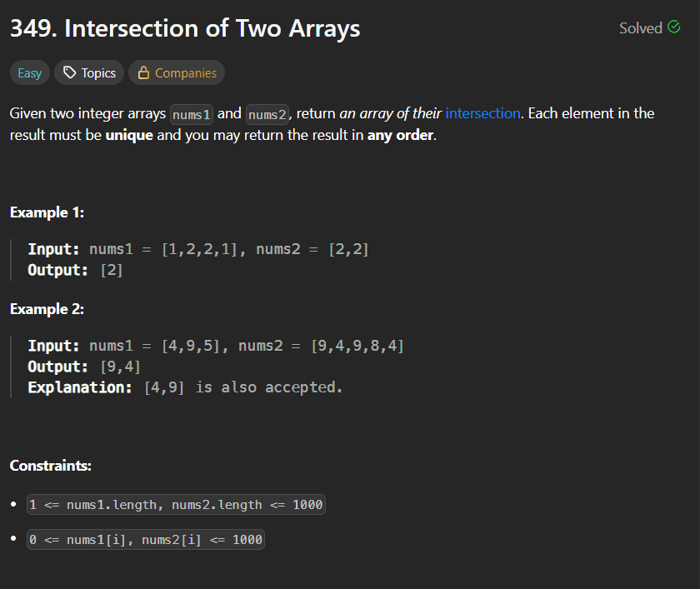Click the first constraint about array length
Screen dimensions: 700x589
pyautogui.click(x=175, y=504)
